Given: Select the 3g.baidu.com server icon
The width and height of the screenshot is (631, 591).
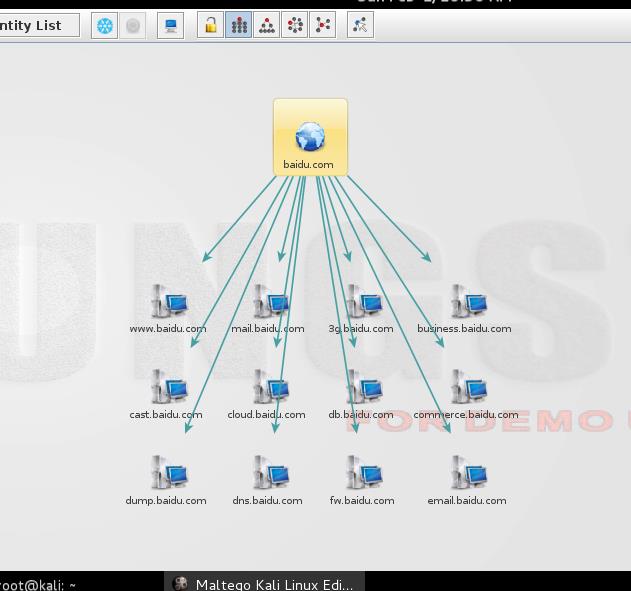Looking at the screenshot, I should pyautogui.click(x=364, y=301).
